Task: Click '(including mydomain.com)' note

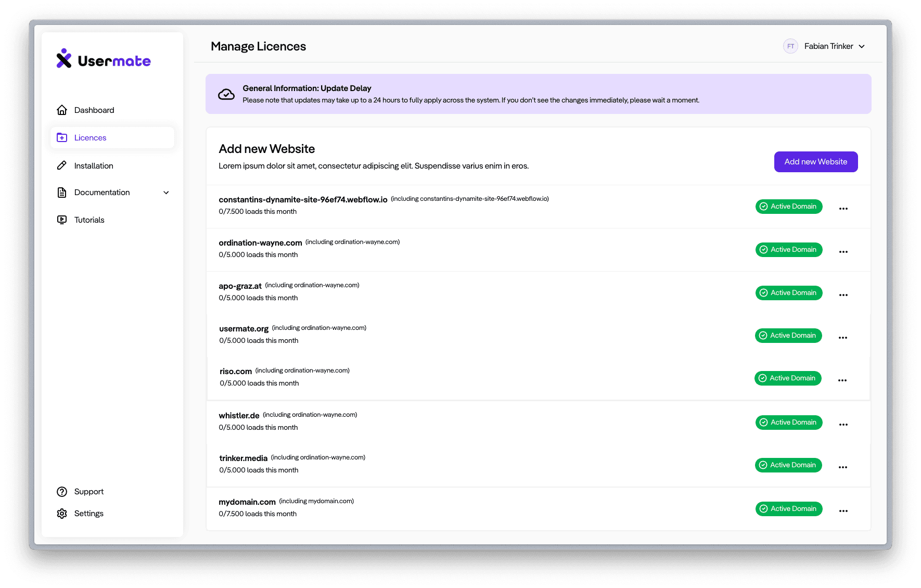Action: click(x=316, y=501)
